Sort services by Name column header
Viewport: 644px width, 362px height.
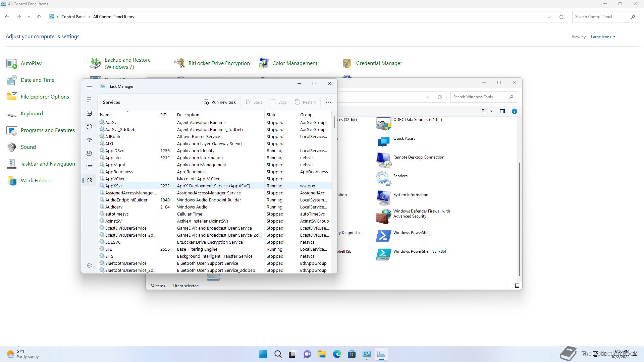pyautogui.click(x=128, y=115)
